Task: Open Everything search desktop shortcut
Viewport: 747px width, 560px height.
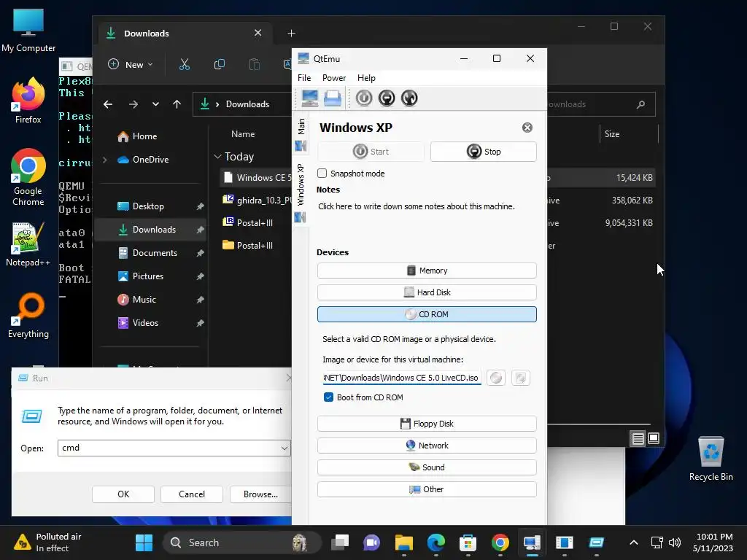Action: tap(28, 316)
